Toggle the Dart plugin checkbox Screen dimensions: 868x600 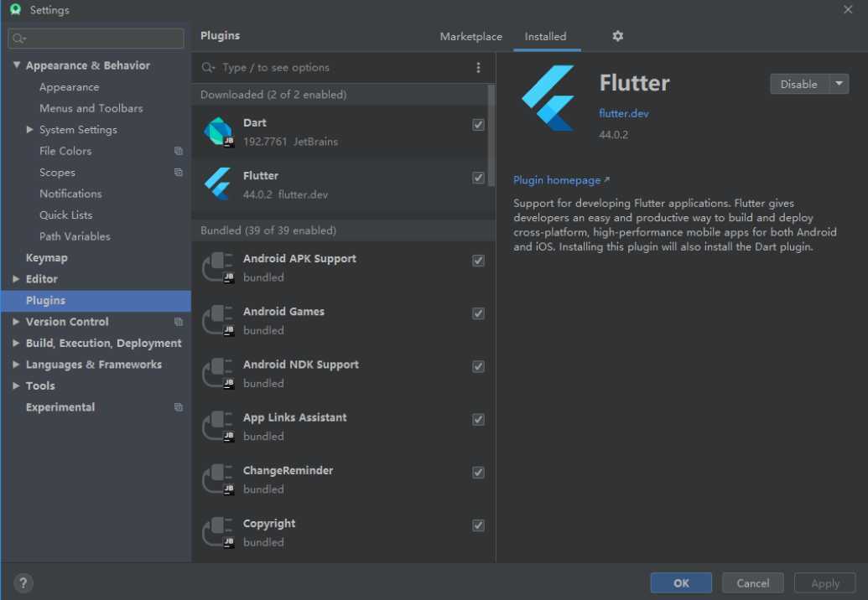[x=478, y=125]
